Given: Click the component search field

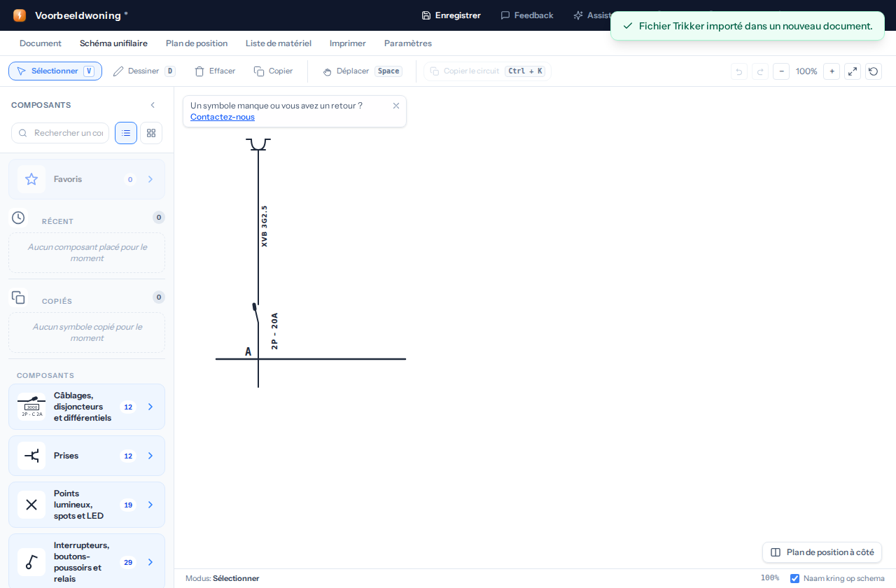Looking at the screenshot, I should pyautogui.click(x=60, y=133).
